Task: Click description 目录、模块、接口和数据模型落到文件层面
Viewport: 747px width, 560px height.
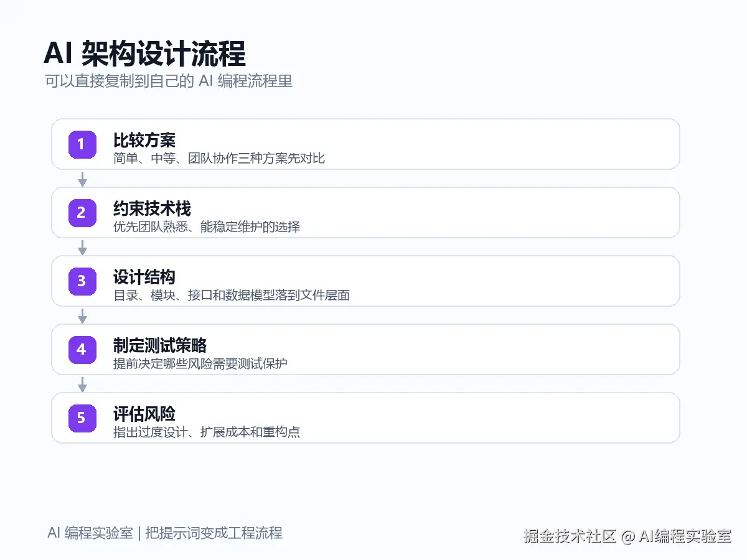Action: tap(232, 295)
